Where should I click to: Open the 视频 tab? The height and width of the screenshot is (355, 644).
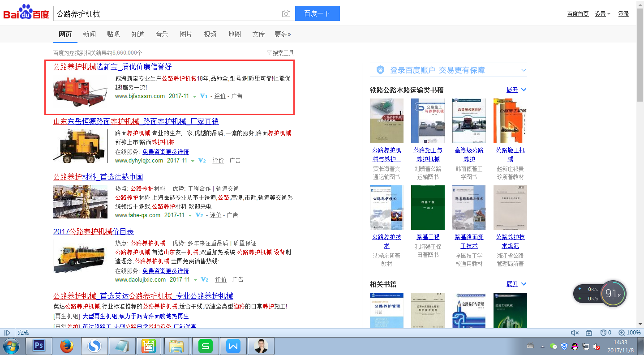pos(210,34)
